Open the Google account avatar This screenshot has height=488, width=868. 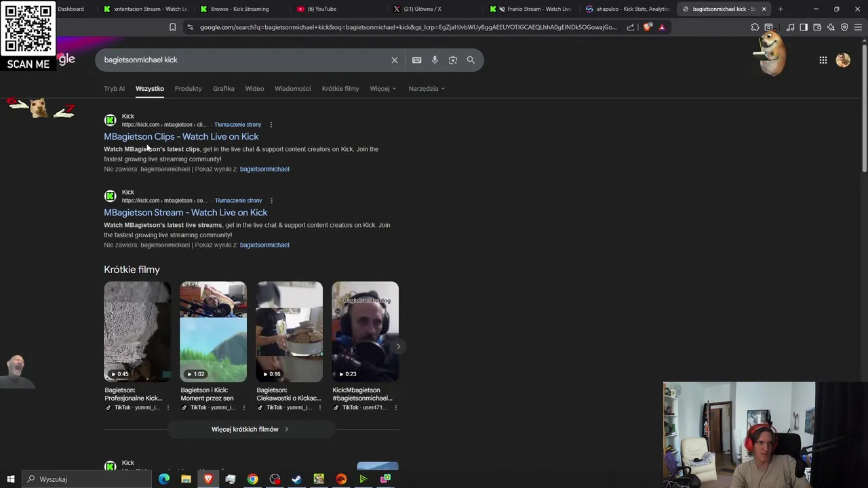click(x=843, y=60)
